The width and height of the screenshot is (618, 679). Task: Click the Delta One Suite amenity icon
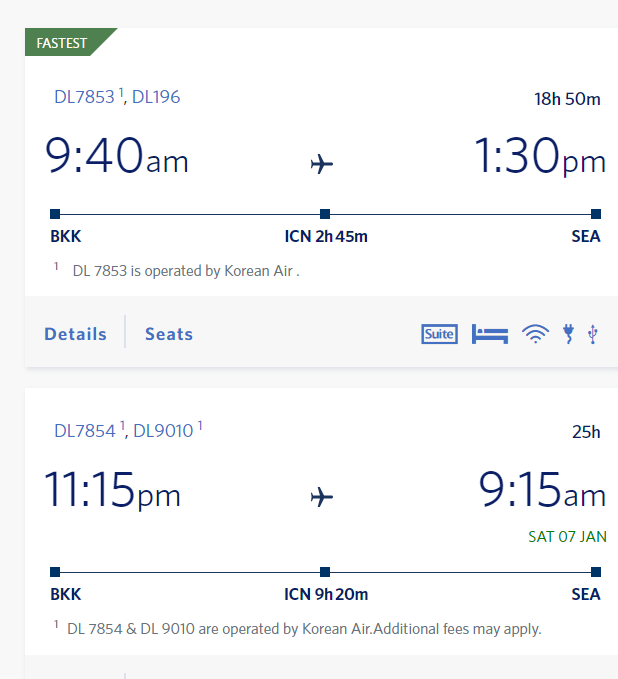[x=439, y=334]
